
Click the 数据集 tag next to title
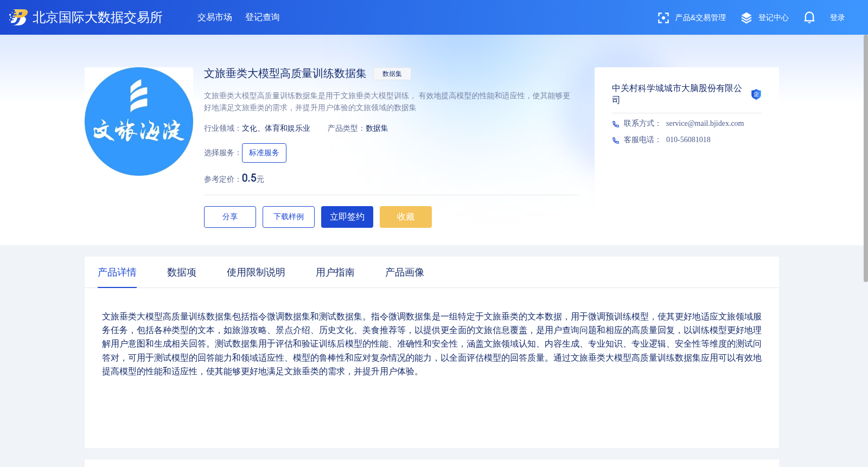coord(392,74)
